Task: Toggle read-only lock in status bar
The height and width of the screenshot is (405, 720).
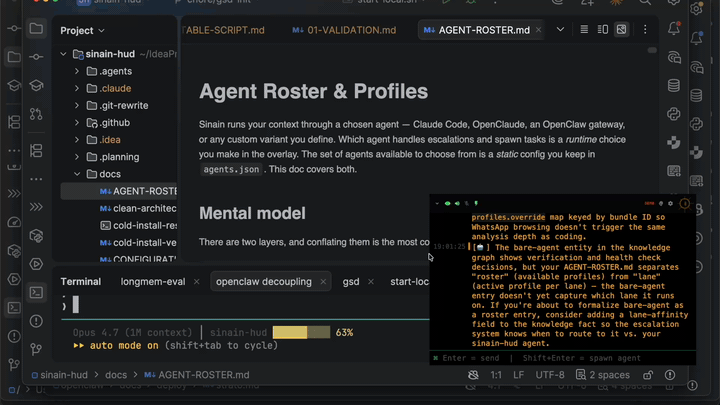Action: click(x=647, y=375)
